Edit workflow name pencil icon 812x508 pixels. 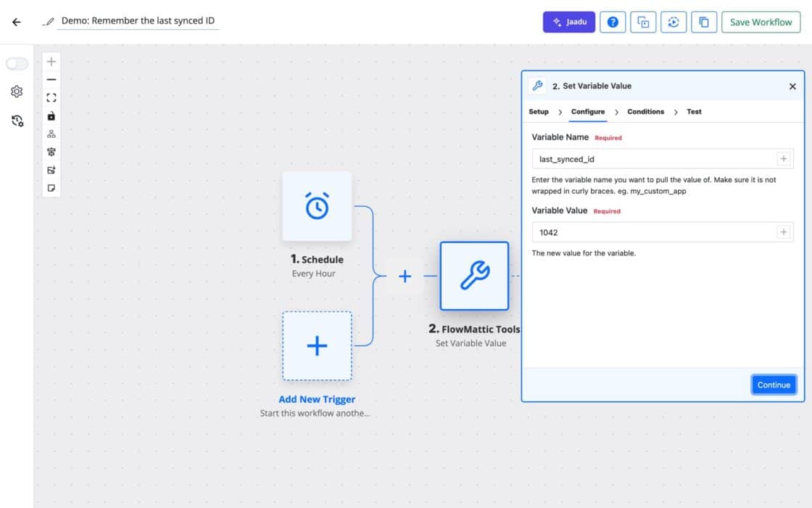pos(49,21)
